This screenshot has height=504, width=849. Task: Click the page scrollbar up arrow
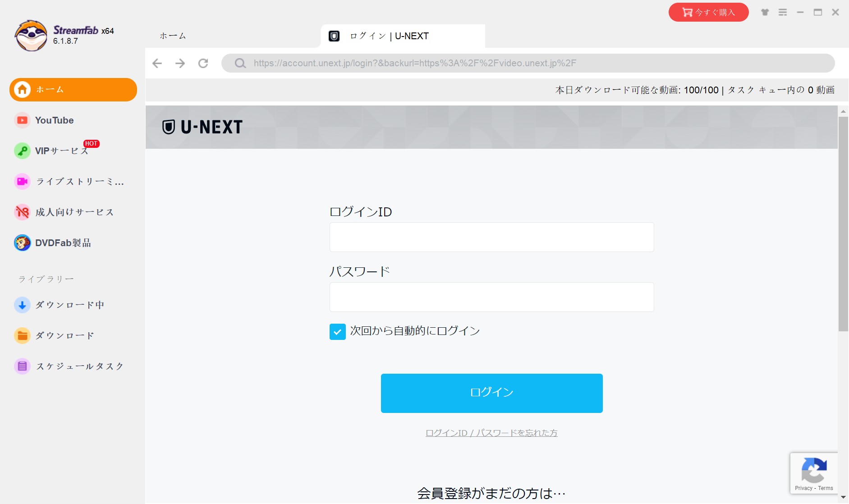pyautogui.click(x=843, y=111)
